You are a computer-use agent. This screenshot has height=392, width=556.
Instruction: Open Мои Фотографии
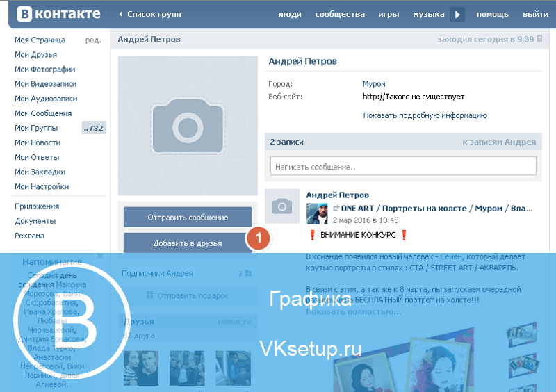click(44, 70)
